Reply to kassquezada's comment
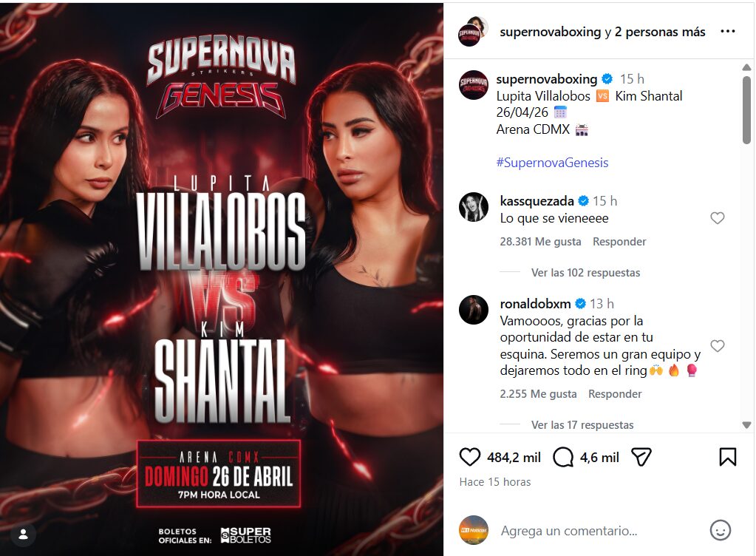Viewport: 756px width, 556px height. (619, 242)
